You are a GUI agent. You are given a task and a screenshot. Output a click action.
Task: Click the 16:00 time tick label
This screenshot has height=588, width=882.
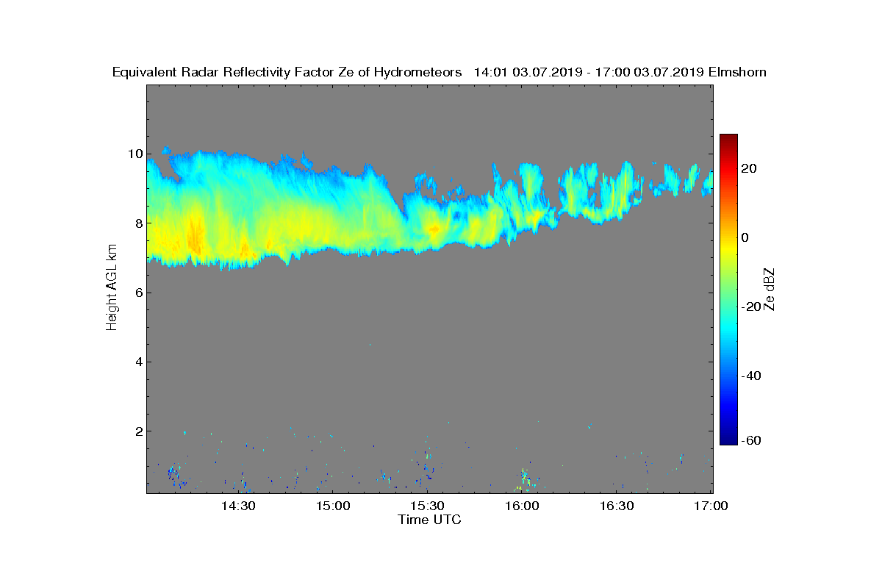522,506
